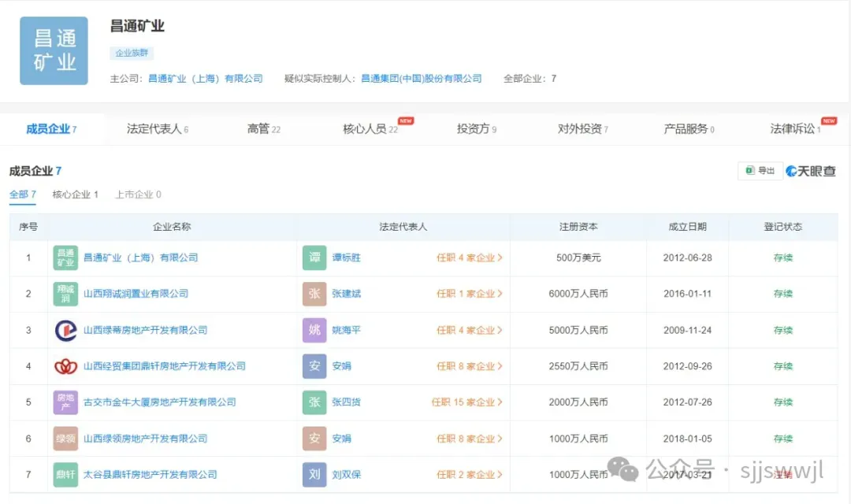Viewport: 851px width, 504px height.
Task: Open the 核心人员 tab
Action: point(370,129)
